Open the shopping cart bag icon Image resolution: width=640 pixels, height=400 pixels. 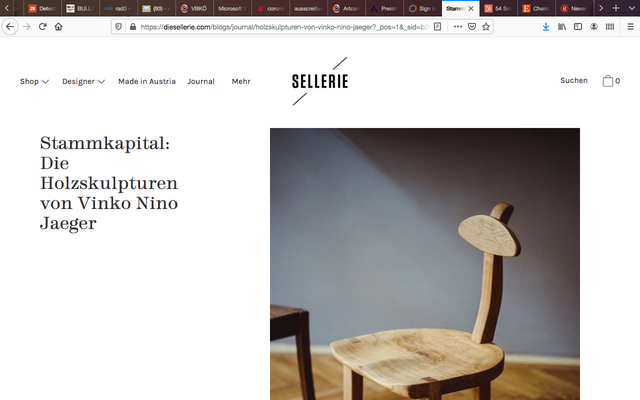coord(608,81)
